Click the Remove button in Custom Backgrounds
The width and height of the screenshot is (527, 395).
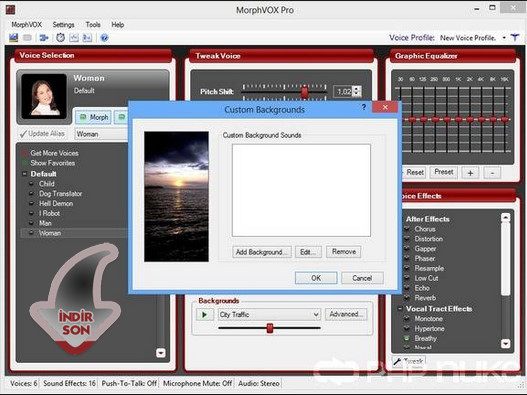pyautogui.click(x=343, y=252)
